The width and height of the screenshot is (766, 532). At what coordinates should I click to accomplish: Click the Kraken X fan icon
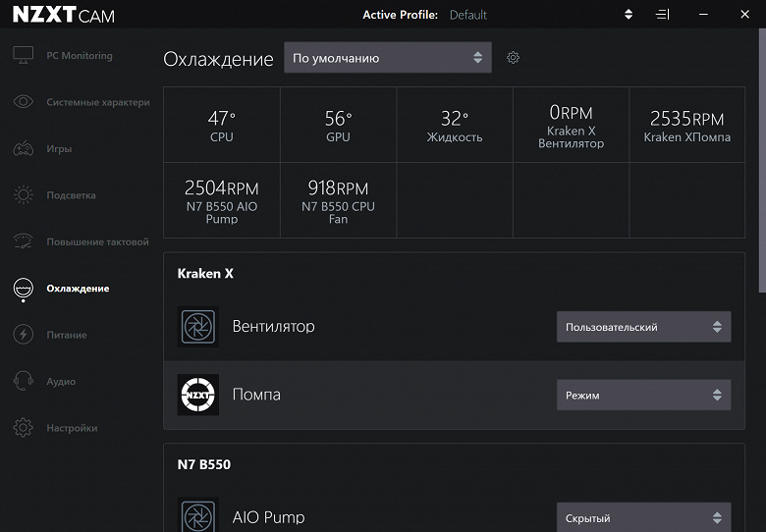point(198,327)
